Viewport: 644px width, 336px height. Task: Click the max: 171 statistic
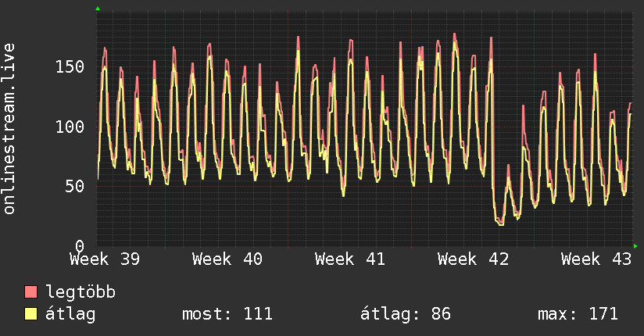pos(578,314)
